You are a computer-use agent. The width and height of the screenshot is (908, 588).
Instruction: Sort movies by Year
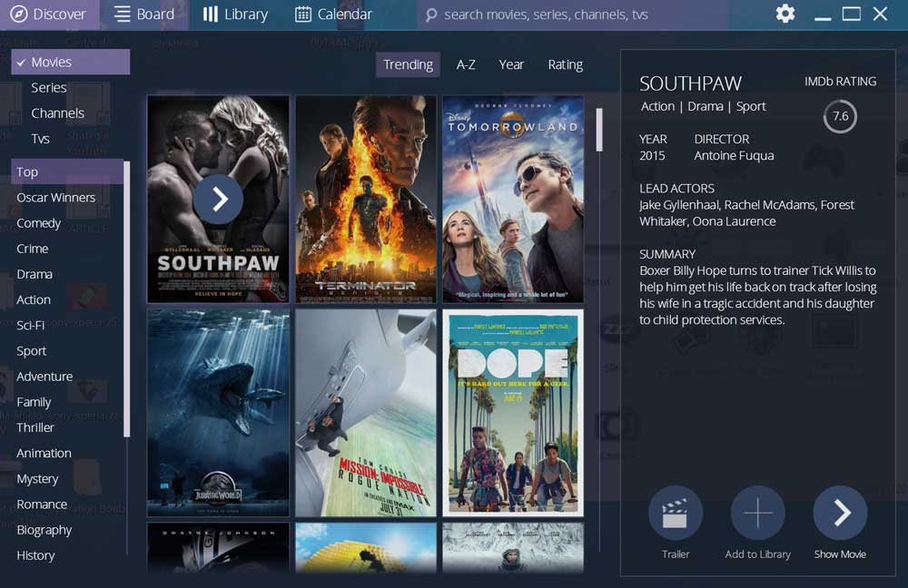pos(511,64)
